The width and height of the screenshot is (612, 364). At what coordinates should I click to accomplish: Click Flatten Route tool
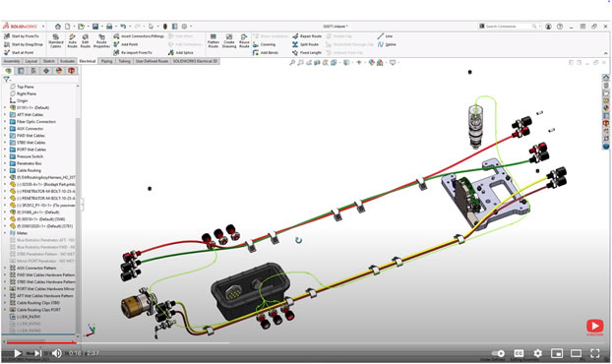pos(214,40)
